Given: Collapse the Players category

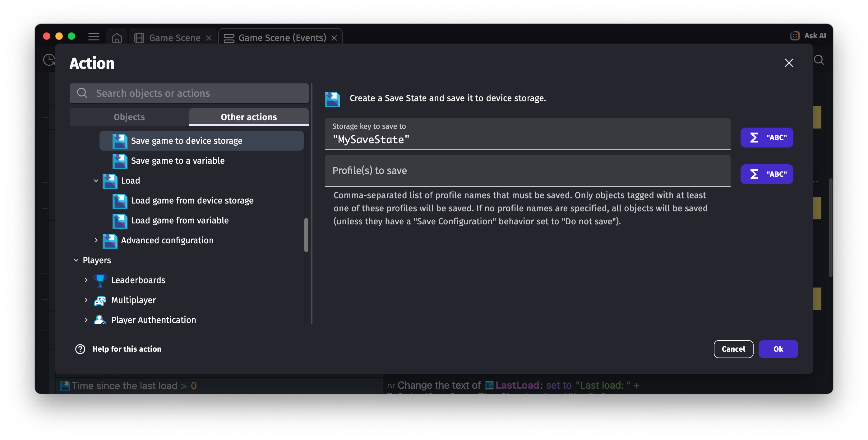Looking at the screenshot, I should pyautogui.click(x=76, y=260).
